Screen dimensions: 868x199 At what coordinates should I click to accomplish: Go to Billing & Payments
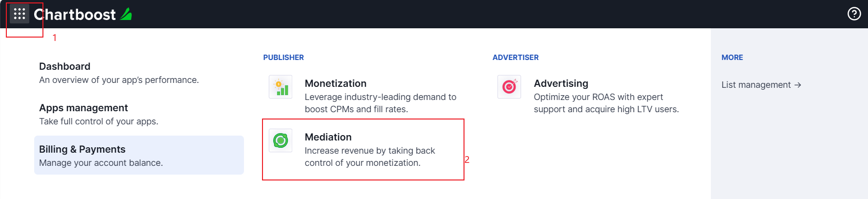pyautogui.click(x=82, y=149)
